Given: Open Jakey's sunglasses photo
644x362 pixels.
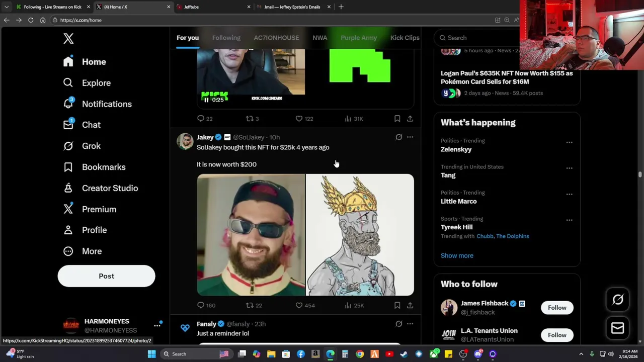Looking at the screenshot, I should (251, 235).
